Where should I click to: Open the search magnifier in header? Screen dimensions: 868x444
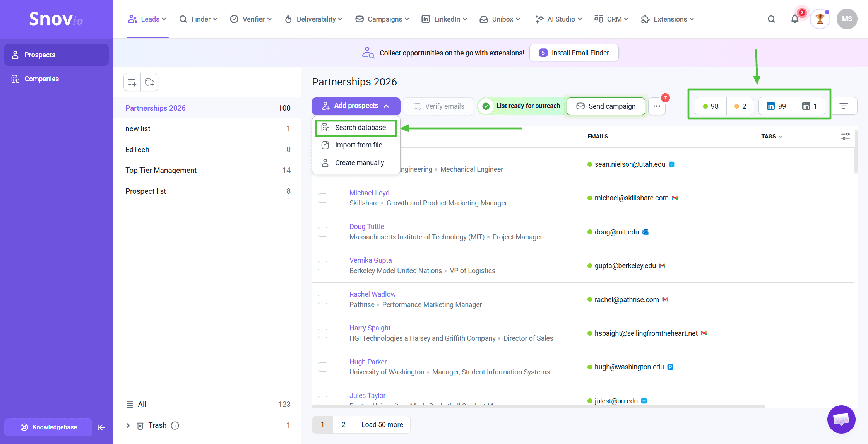click(x=771, y=19)
